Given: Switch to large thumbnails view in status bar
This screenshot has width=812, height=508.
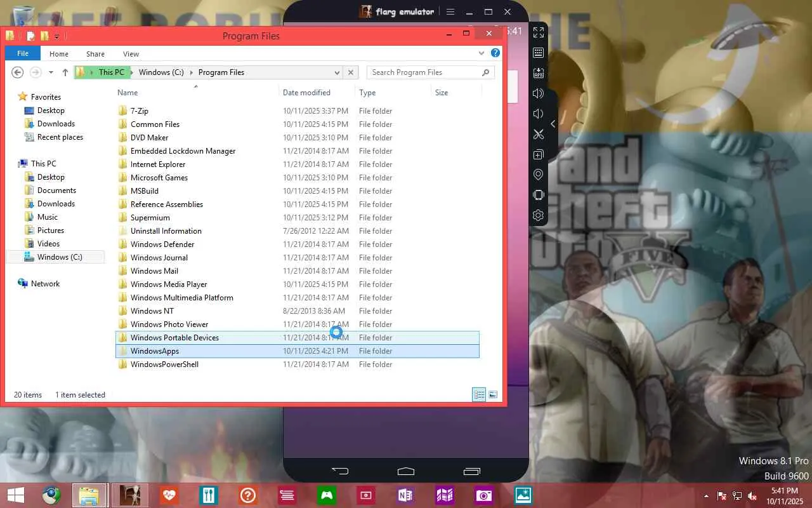Looking at the screenshot, I should click(493, 395).
